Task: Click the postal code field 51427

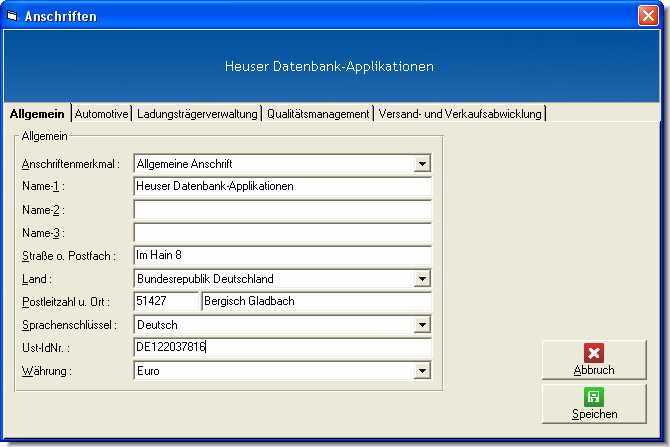Action: 166,301
